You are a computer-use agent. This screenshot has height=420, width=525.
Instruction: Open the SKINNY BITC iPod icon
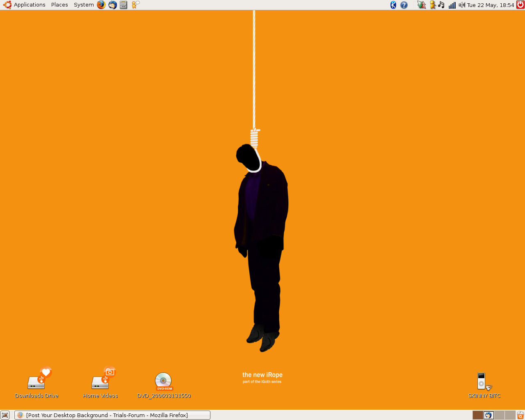click(484, 381)
